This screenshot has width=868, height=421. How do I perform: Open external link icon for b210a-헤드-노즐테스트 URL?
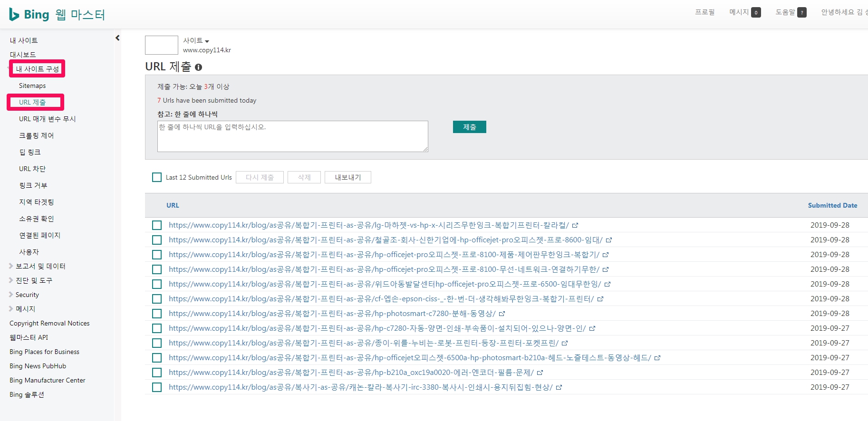(657, 358)
